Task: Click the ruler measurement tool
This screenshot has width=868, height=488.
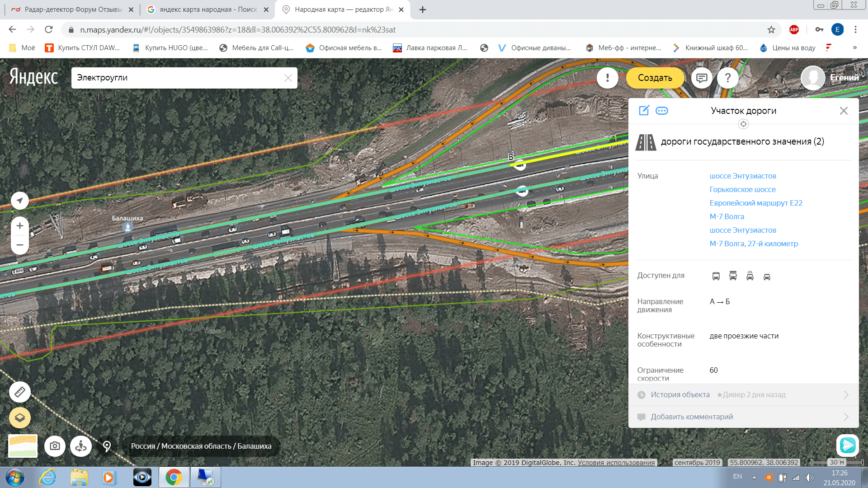Action: pyautogui.click(x=20, y=392)
